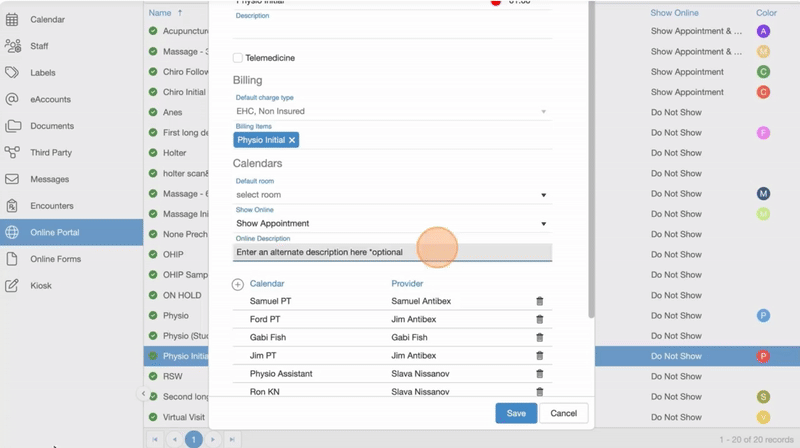The width and height of the screenshot is (800, 448).
Task: Cancel the edit dialog
Action: click(563, 413)
